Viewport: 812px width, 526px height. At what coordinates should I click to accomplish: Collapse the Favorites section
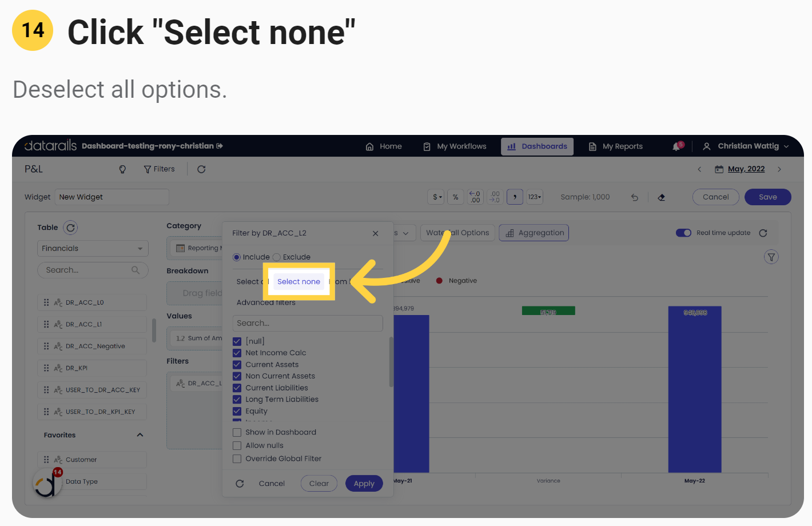pyautogui.click(x=140, y=435)
